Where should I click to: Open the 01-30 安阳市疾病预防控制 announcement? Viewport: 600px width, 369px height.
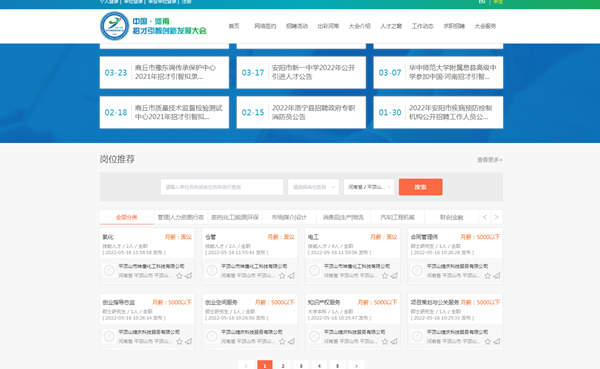click(438, 112)
